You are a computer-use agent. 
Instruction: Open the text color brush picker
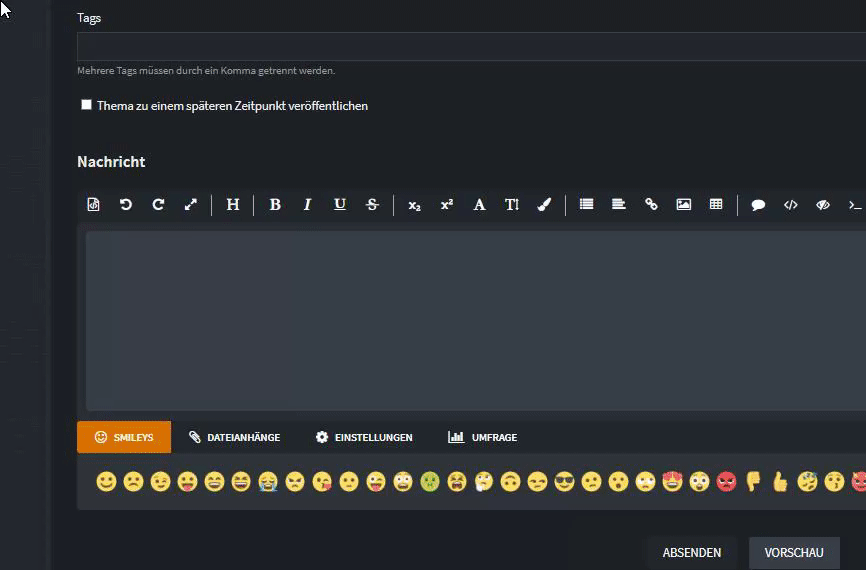pyautogui.click(x=544, y=205)
